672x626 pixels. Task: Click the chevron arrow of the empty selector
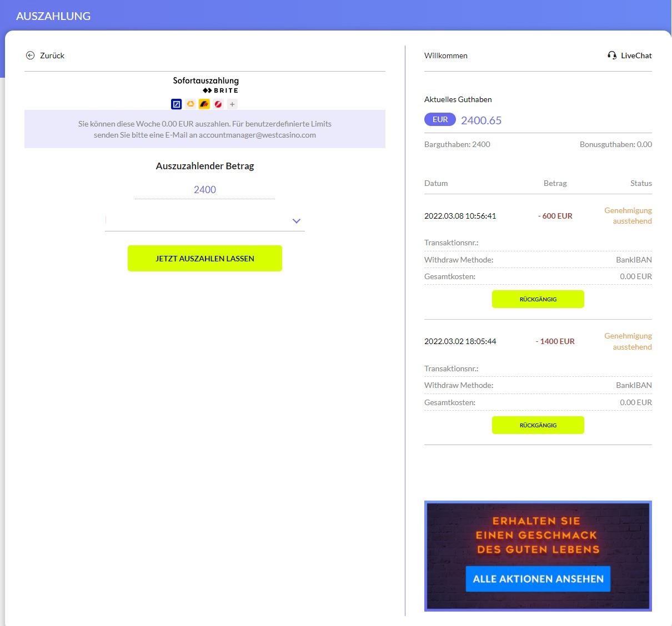[297, 221]
